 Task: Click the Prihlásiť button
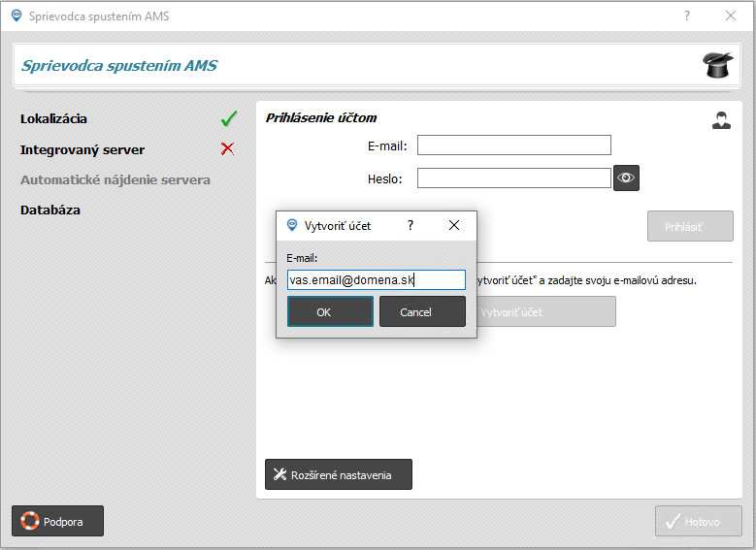(x=690, y=226)
